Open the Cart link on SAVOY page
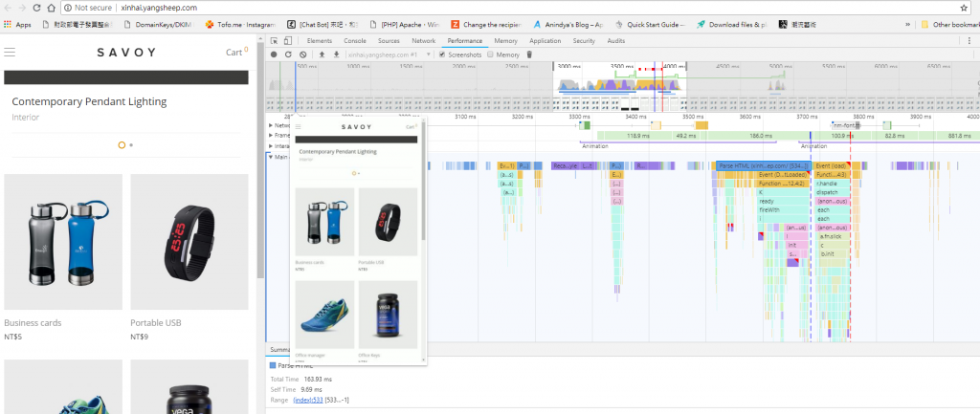Screen dimensions: 980x414 [x=237, y=52]
